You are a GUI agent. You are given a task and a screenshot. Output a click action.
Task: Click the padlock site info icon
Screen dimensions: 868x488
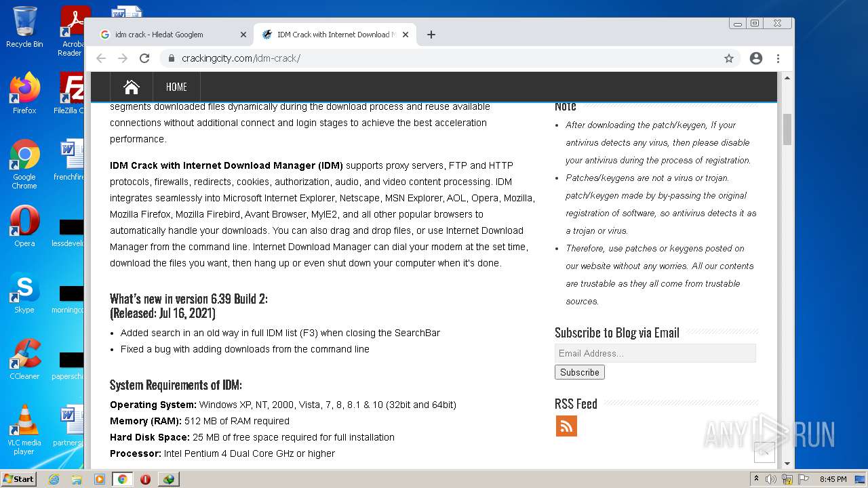172,58
